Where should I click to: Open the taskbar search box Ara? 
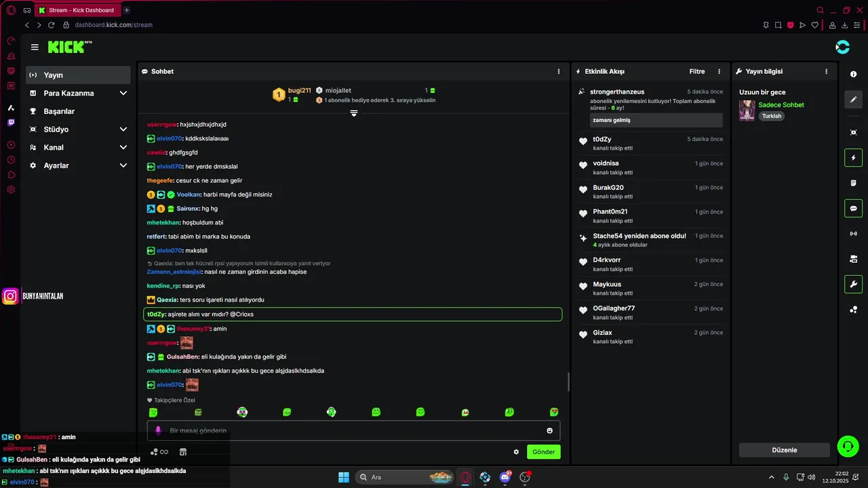pyautogui.click(x=406, y=477)
